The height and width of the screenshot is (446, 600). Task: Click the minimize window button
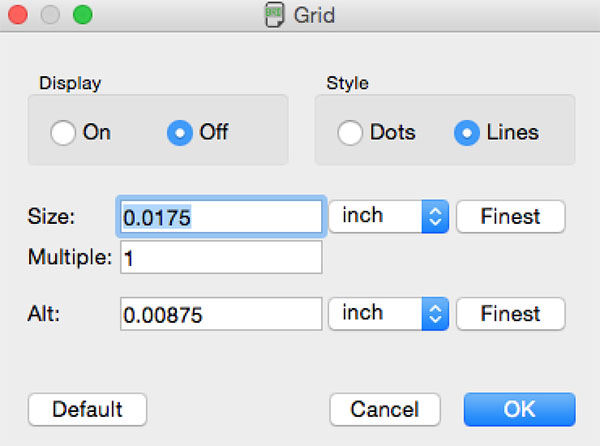click(x=51, y=15)
